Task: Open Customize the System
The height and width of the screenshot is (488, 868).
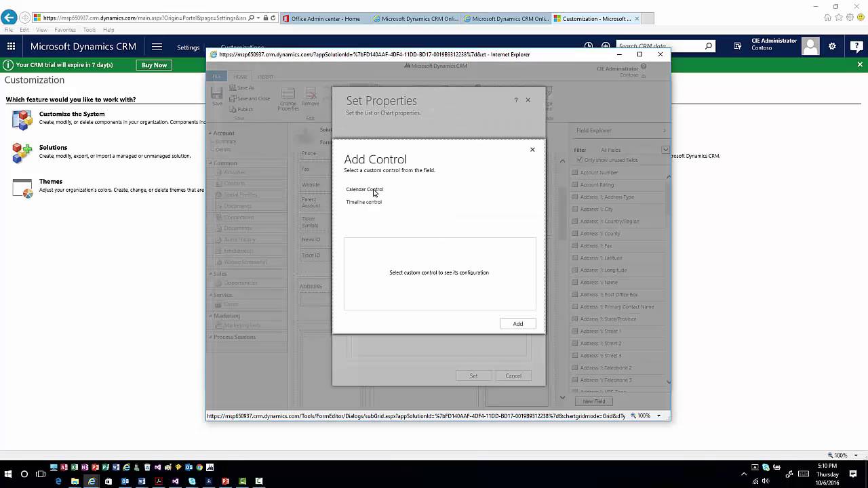Action: click(72, 114)
